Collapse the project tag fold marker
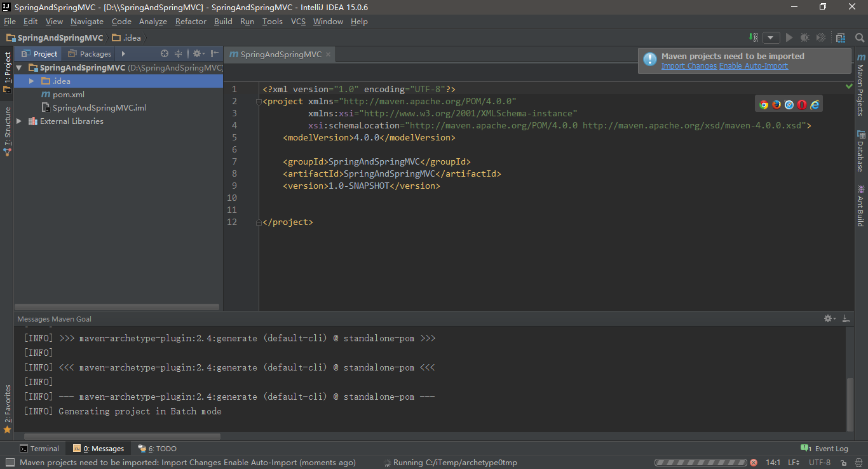Viewport: 868px width, 469px height. click(259, 102)
